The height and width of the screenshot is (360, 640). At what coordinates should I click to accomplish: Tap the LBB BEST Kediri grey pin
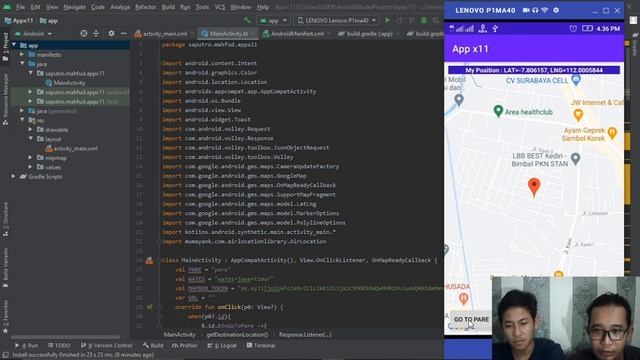(x=576, y=158)
